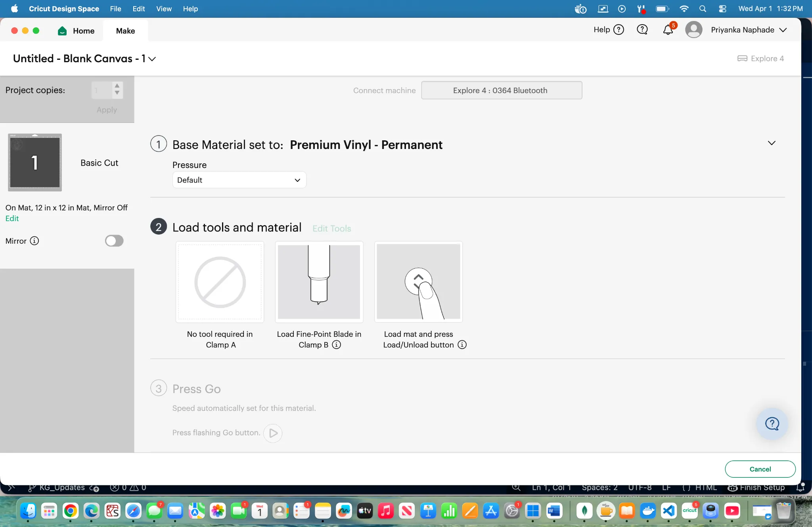Click the Cancel button
Image resolution: width=812 pixels, height=527 pixels.
click(760, 469)
